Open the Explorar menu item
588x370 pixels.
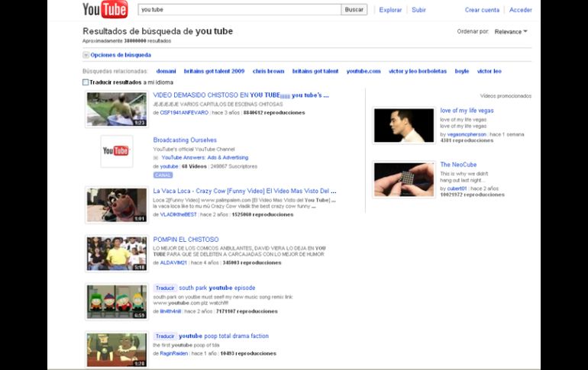(x=390, y=10)
